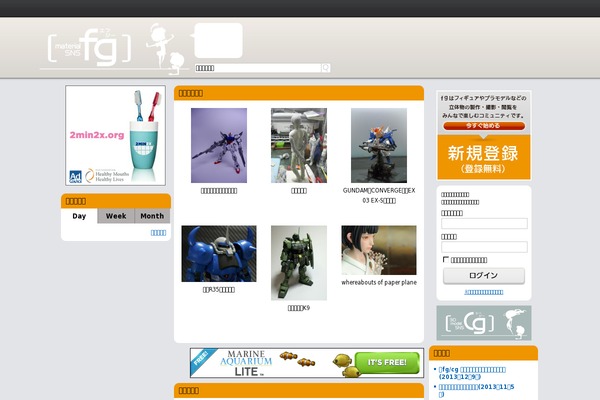Open the blue horned mecha thumbnail
Viewport: 600px width, 400px height.
pos(219,254)
